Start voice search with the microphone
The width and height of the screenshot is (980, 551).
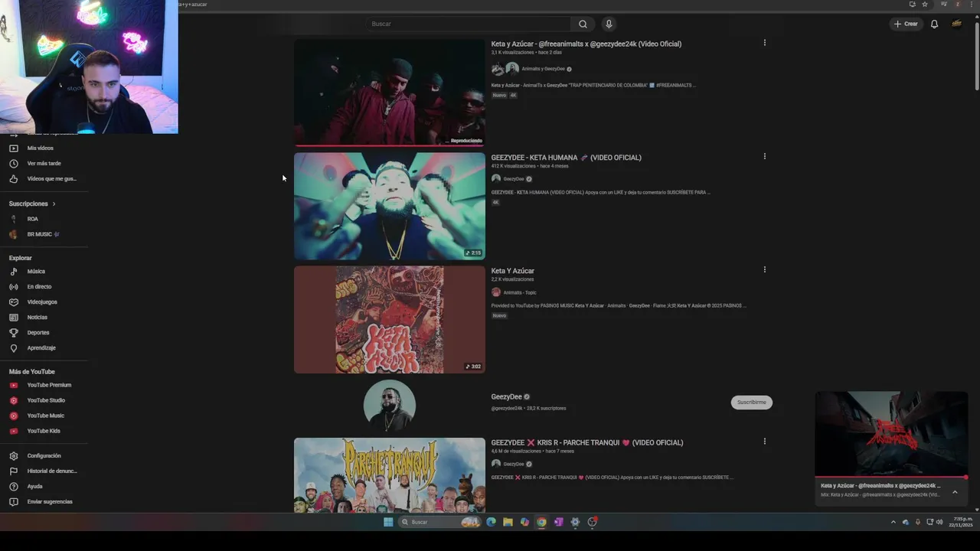pos(609,24)
